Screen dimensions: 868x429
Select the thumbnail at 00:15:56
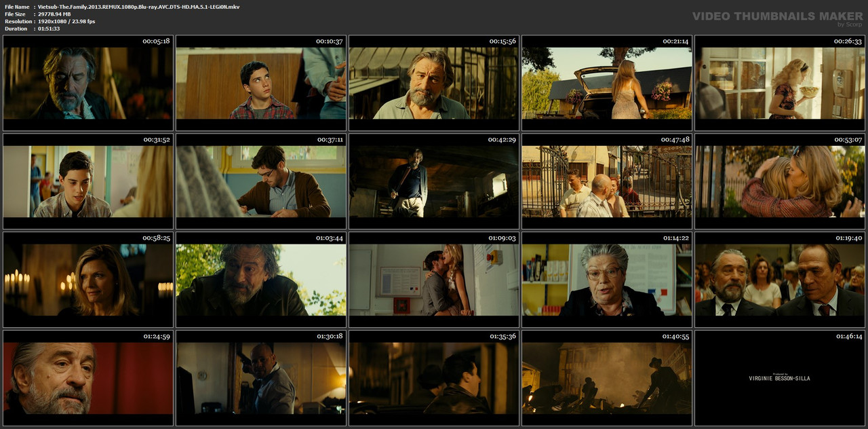pyautogui.click(x=434, y=83)
